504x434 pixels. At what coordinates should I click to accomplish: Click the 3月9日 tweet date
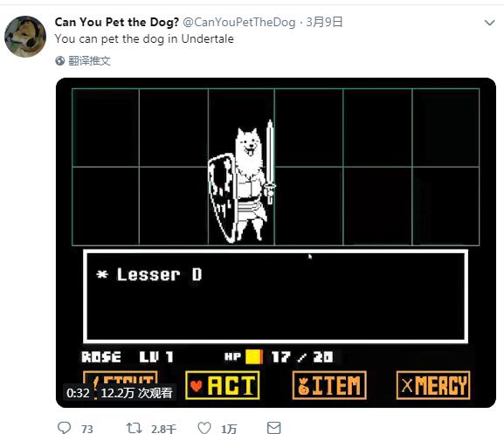pos(324,22)
